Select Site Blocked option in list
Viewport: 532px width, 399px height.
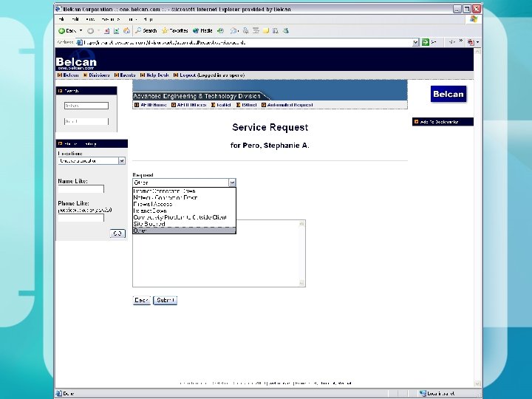(184, 224)
